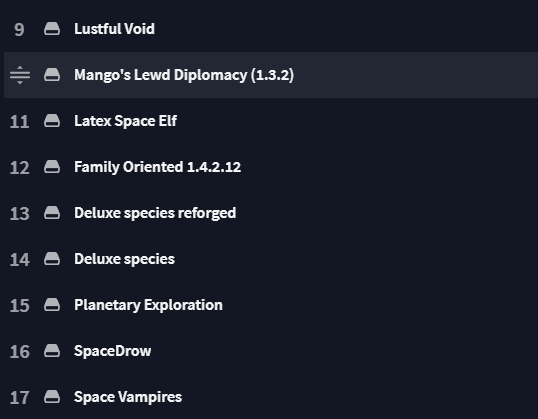538x419 pixels.
Task: Click the drive icon next to Space Vampires
Action: [52, 397]
